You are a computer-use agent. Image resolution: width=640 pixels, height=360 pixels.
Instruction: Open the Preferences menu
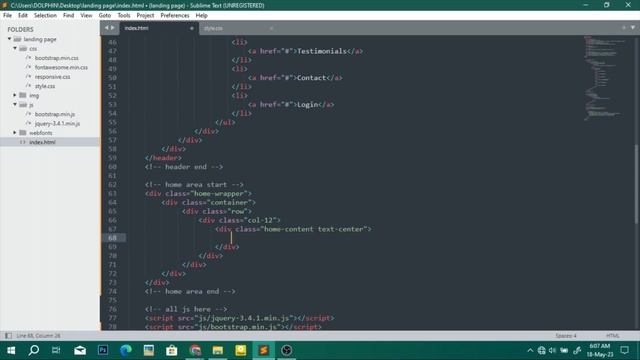(x=175, y=16)
